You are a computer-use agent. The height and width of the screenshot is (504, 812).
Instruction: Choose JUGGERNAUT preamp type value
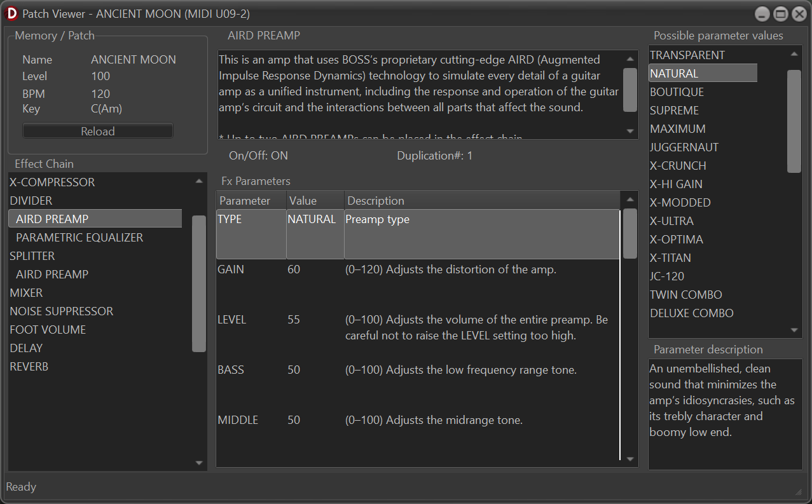684,147
